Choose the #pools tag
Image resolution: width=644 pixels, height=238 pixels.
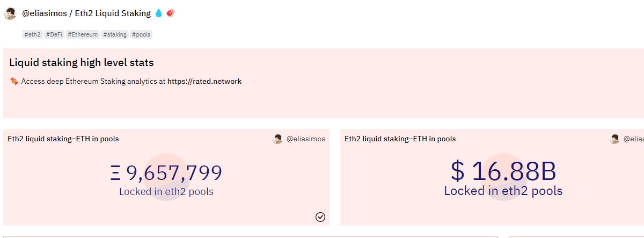(142, 34)
